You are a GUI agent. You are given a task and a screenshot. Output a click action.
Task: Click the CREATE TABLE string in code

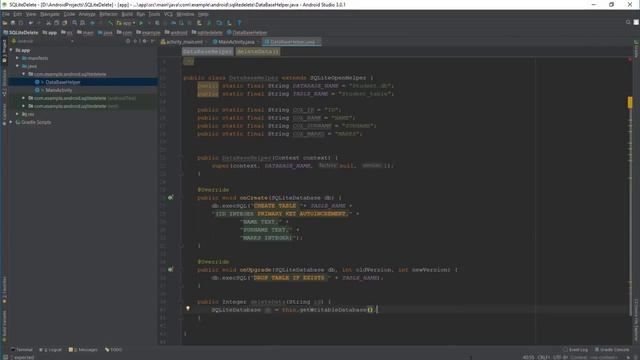click(x=275, y=206)
